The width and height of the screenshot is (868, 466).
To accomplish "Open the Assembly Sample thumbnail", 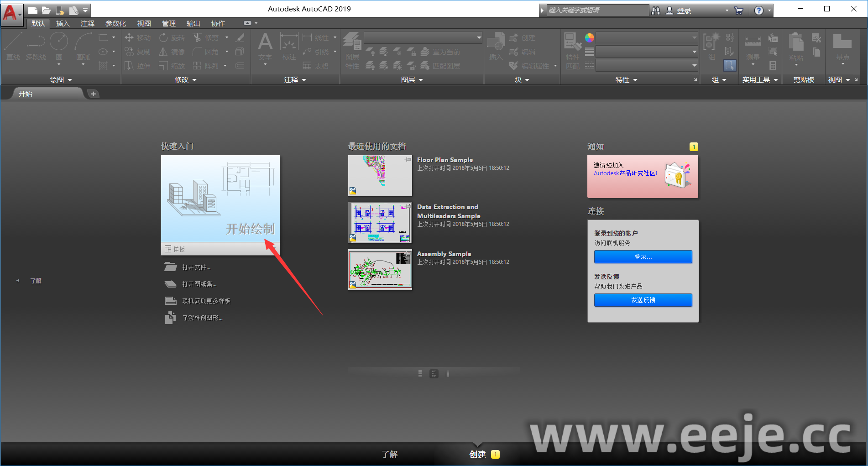I will pyautogui.click(x=380, y=270).
